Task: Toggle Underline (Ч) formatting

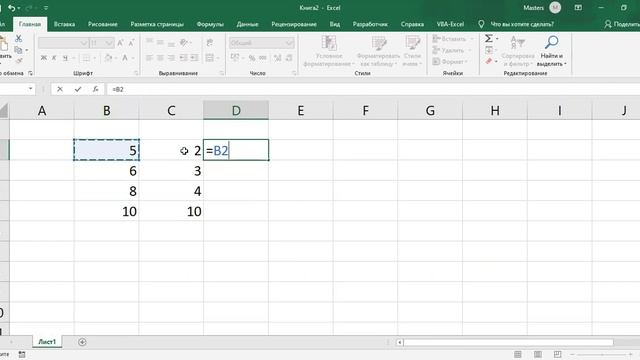Action: [x=65, y=58]
